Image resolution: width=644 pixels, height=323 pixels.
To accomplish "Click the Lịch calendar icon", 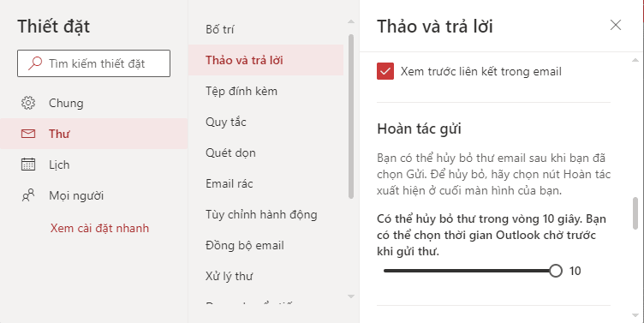I will (x=28, y=164).
